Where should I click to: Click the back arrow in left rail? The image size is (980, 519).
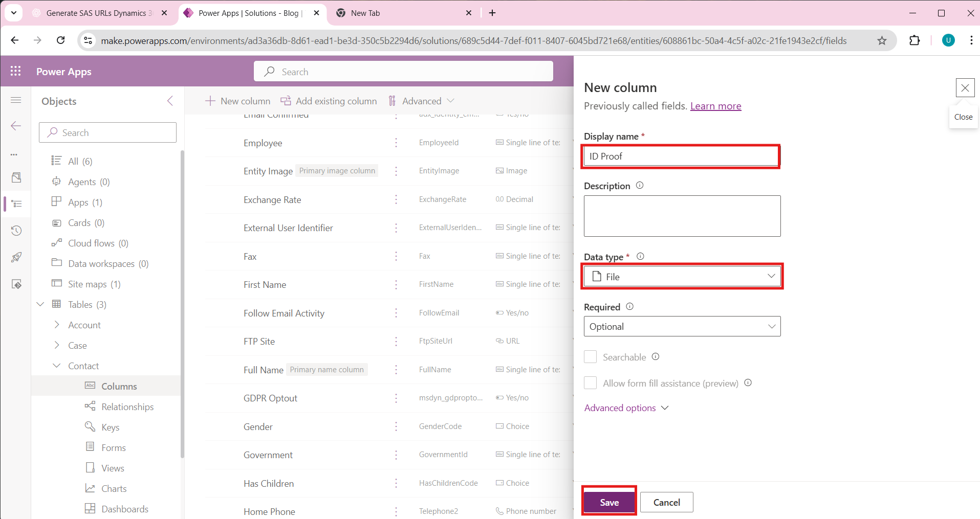[16, 126]
